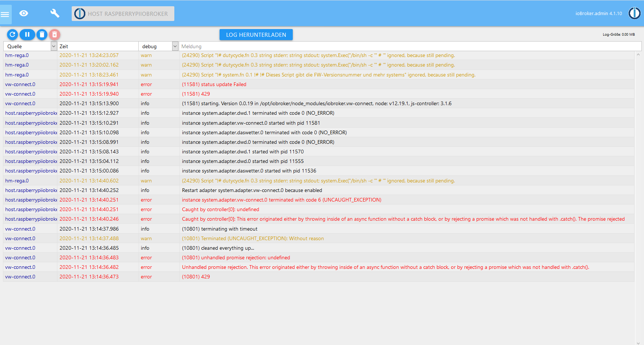The image size is (644, 345).
Task: Click the '(10801) 429' error message
Action: click(x=196, y=277)
